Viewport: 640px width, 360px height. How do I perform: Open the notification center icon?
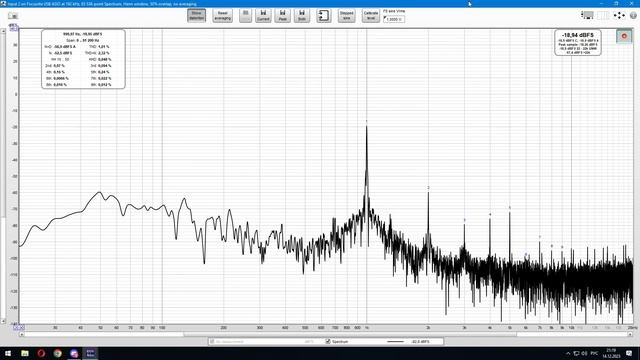pyautogui.click(x=629, y=353)
